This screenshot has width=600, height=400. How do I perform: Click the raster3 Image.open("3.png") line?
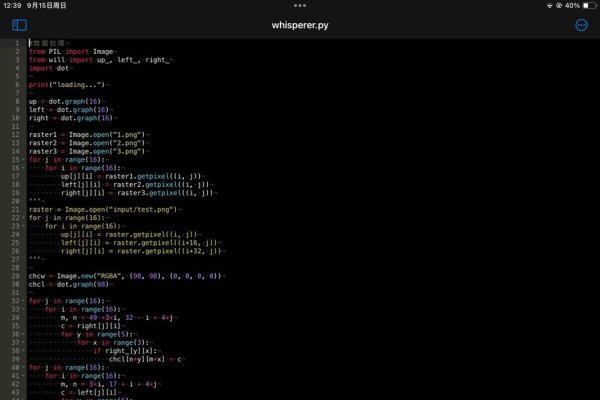click(x=89, y=152)
